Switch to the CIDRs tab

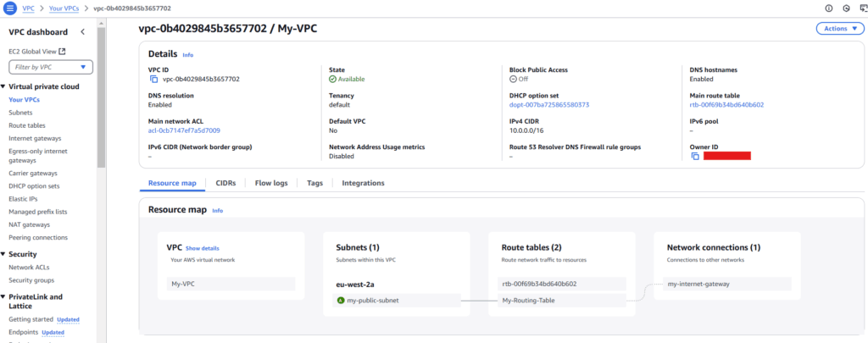(225, 183)
